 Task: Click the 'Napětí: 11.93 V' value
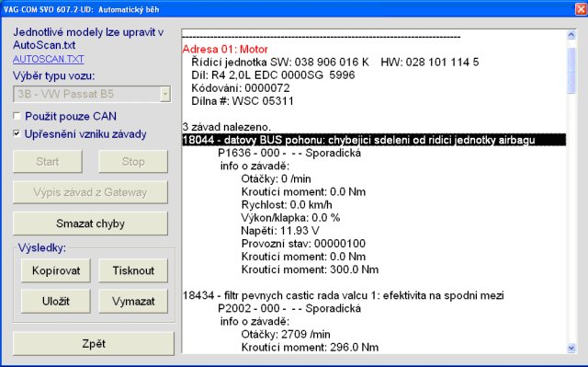tap(280, 230)
